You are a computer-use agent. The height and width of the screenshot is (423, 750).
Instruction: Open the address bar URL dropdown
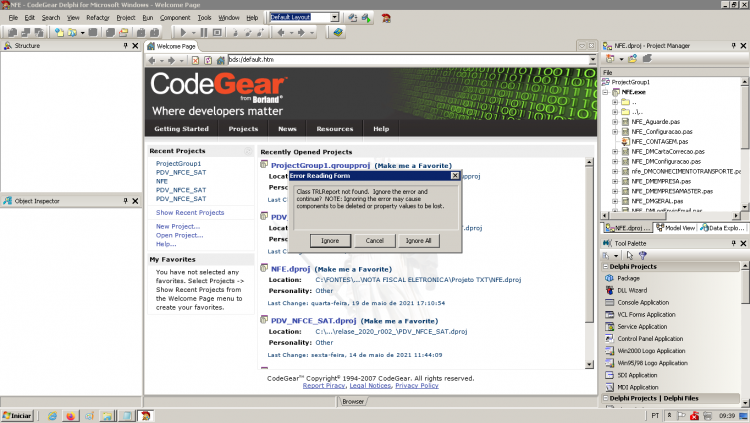(592, 60)
